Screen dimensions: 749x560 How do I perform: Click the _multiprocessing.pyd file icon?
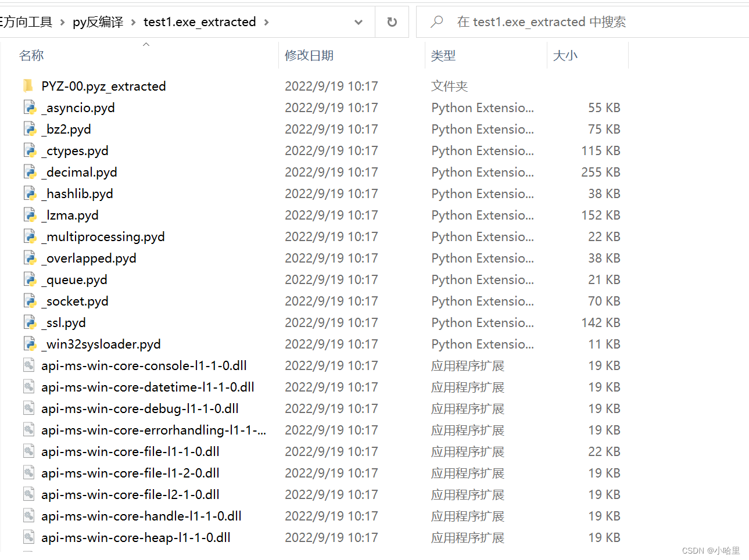30,236
